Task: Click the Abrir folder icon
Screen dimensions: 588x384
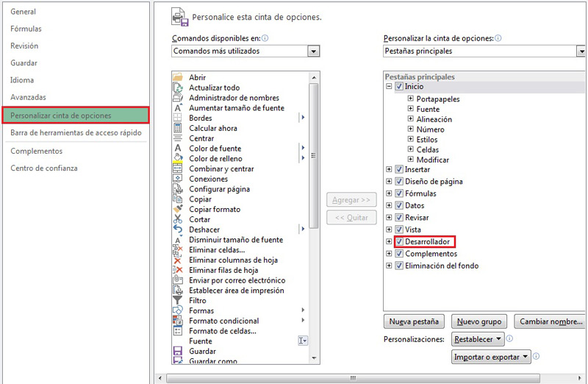Action: (x=178, y=77)
